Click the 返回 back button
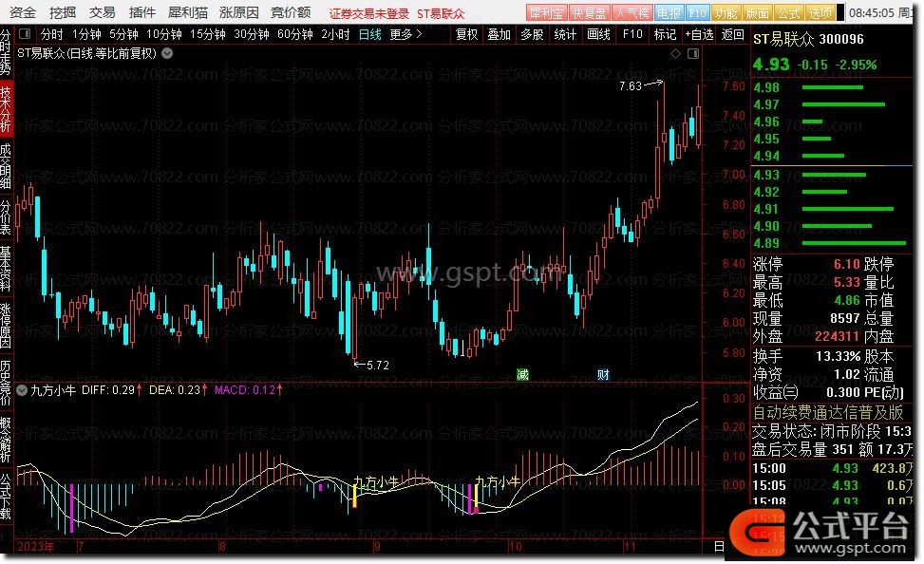924x564 pixels. [732, 35]
